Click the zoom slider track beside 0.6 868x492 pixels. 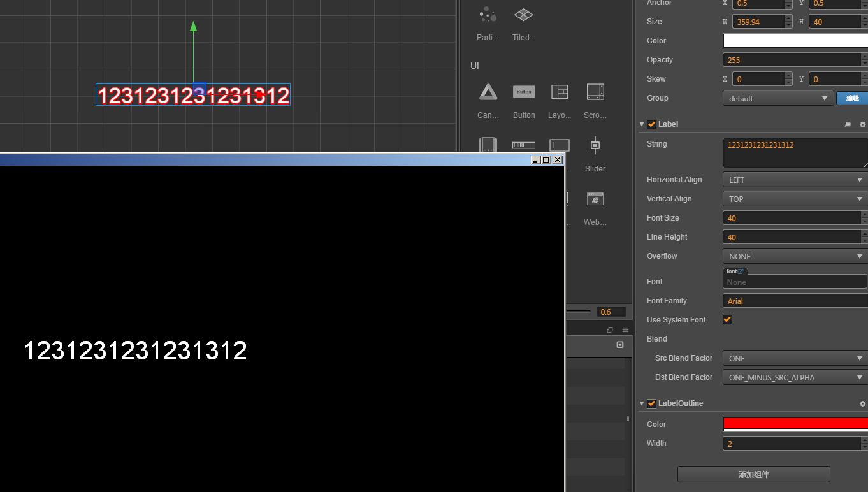[x=579, y=312]
